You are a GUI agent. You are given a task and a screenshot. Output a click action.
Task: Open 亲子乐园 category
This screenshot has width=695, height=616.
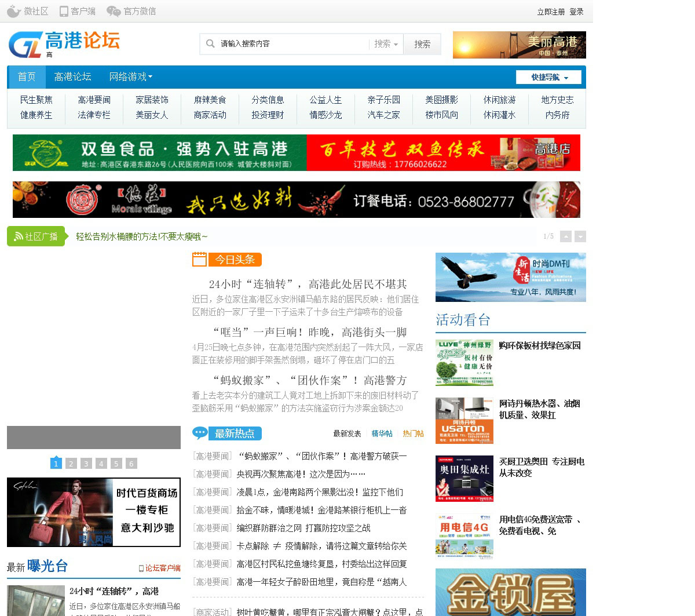pos(383,100)
